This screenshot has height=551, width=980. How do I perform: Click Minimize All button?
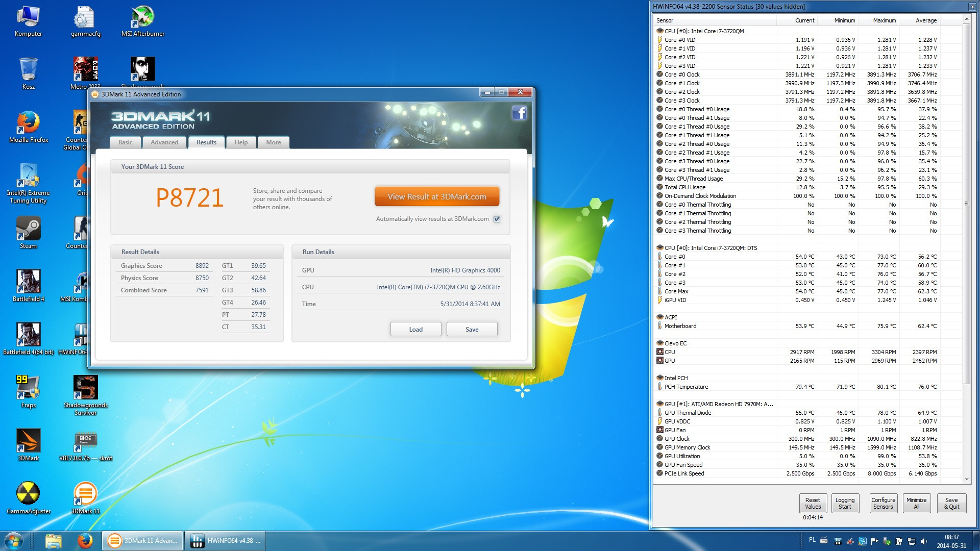[916, 503]
